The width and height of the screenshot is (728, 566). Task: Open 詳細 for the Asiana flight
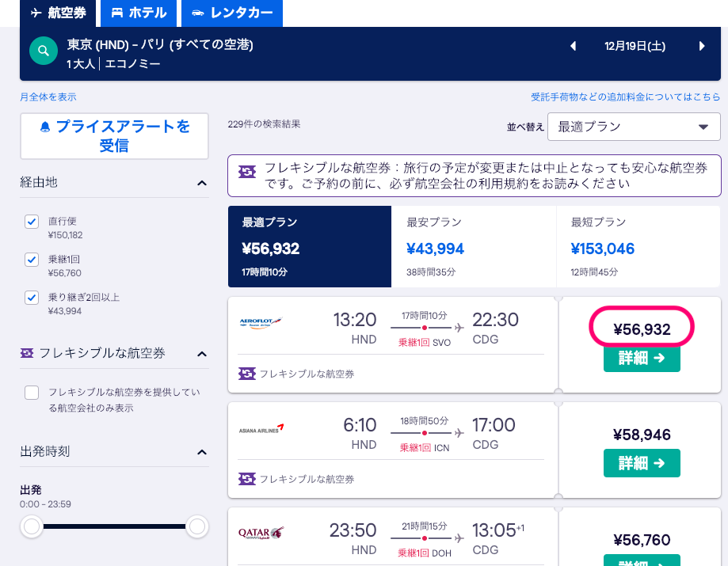coord(642,463)
